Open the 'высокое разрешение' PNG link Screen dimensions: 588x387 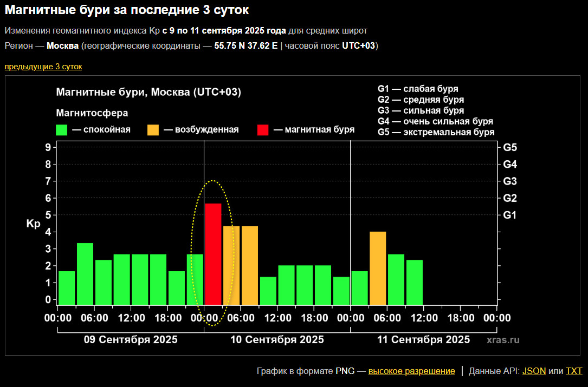coord(411,371)
